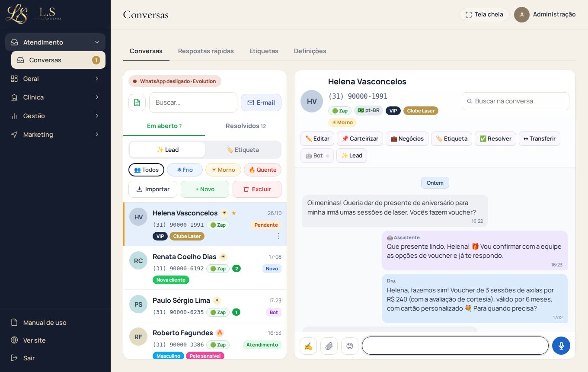
Task: Open the paperclip attachment button
Action: 329,346
